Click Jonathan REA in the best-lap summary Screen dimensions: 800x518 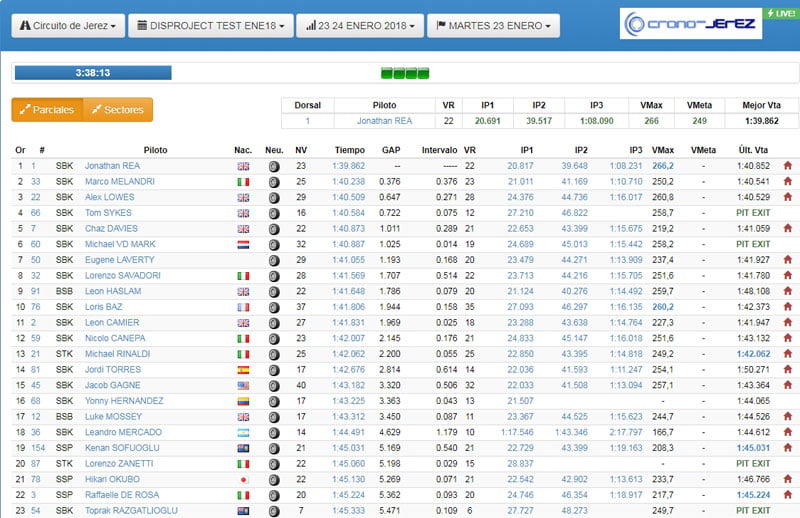click(x=385, y=121)
